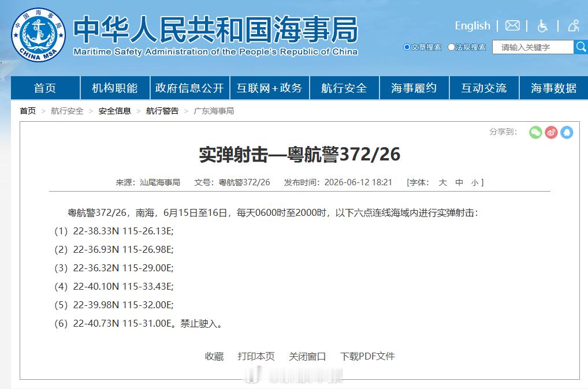The image size is (588, 389).
Task: Click coordinate line (4) 22-40.10N 115-33.43E
Action: click(x=114, y=286)
